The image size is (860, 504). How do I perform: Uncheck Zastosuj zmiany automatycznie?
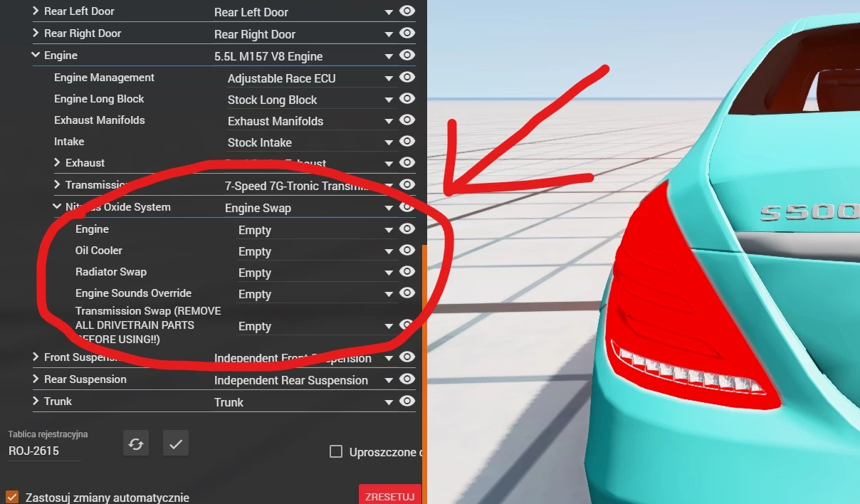11,496
